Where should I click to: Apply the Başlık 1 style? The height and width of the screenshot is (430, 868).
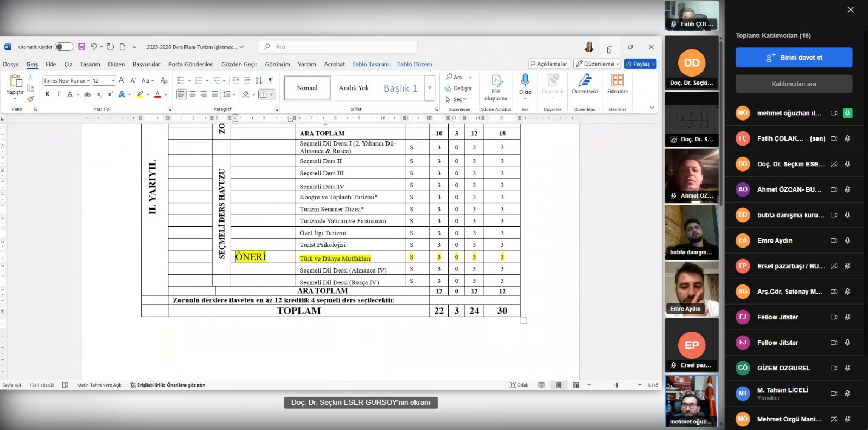pyautogui.click(x=400, y=88)
